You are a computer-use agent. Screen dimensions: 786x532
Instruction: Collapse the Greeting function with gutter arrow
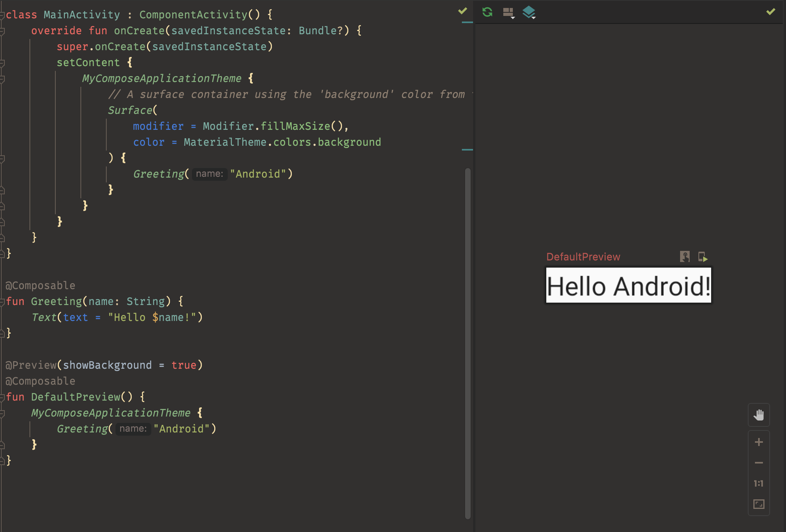tap(2, 301)
